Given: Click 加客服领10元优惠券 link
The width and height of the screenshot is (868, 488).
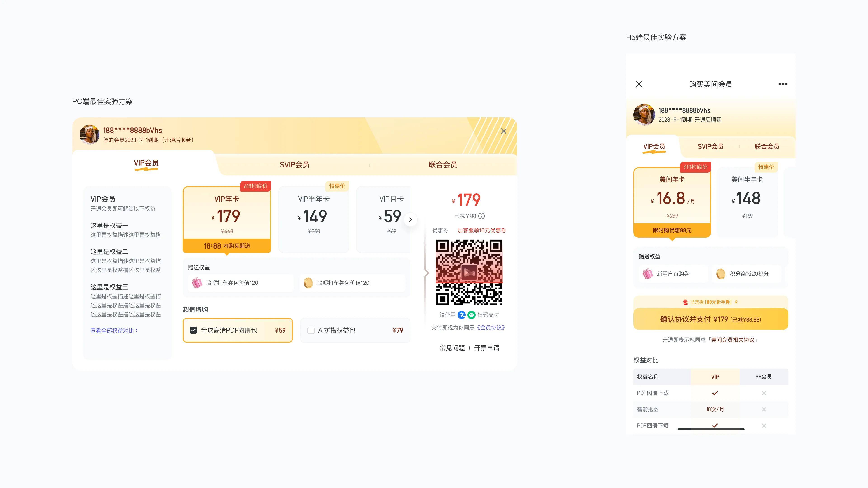Looking at the screenshot, I should click(x=481, y=230).
